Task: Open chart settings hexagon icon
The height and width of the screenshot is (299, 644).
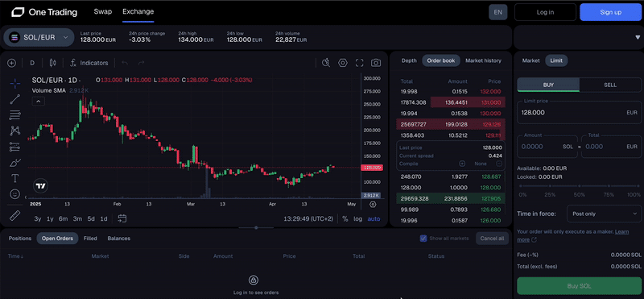Action: pos(343,63)
